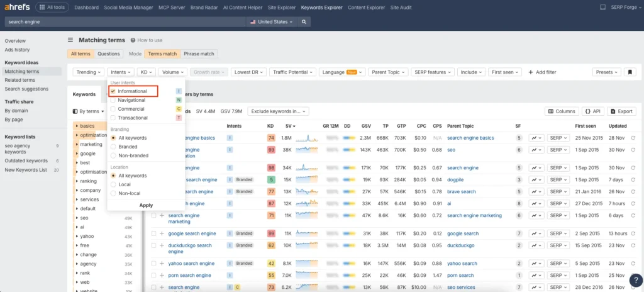Screen dimensions: 644x292
Task: Select checkbox for google search engine row
Action: (153, 233)
